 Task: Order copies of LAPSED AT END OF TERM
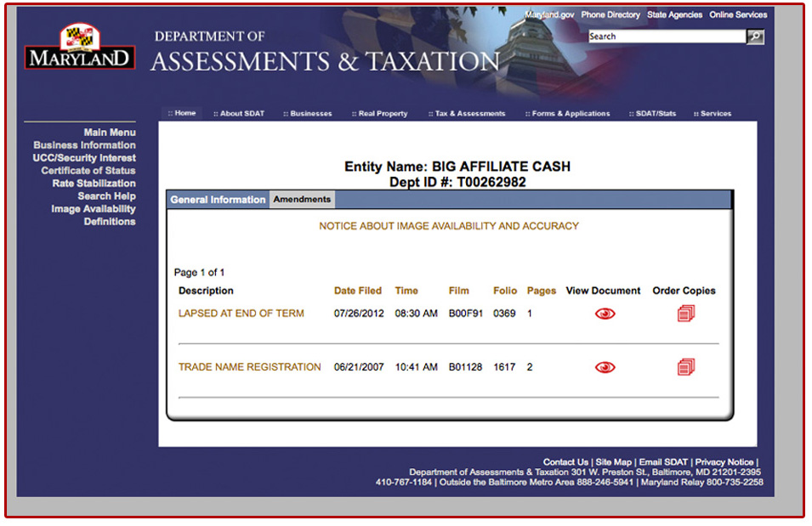685,314
